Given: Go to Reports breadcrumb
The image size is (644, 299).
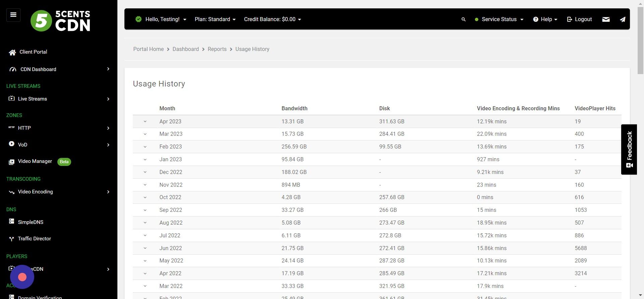Looking at the screenshot, I should (x=217, y=49).
